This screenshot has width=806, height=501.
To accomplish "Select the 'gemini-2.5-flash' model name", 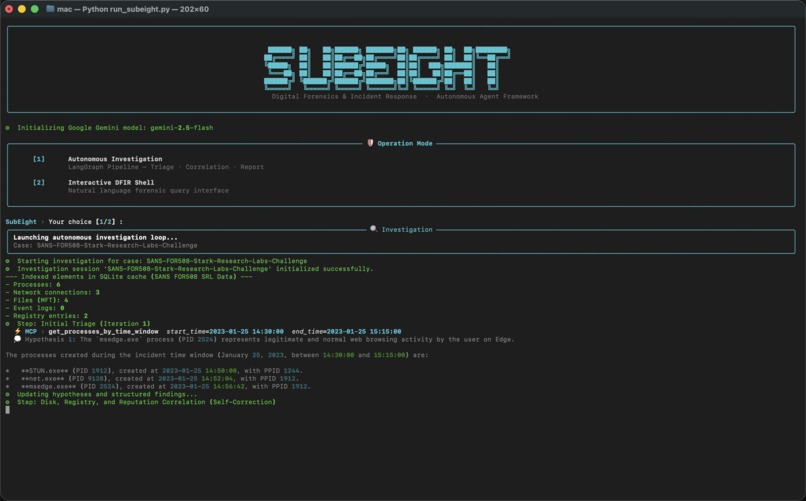I will (x=181, y=127).
